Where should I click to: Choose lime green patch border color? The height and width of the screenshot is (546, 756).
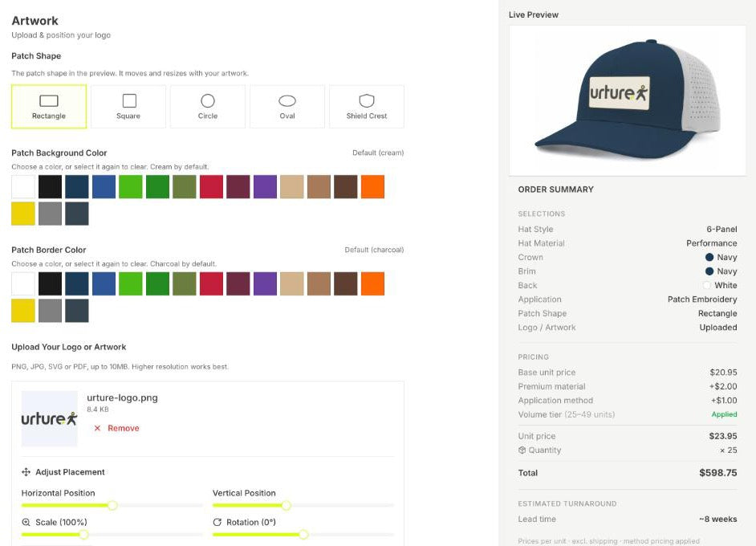[131, 283]
